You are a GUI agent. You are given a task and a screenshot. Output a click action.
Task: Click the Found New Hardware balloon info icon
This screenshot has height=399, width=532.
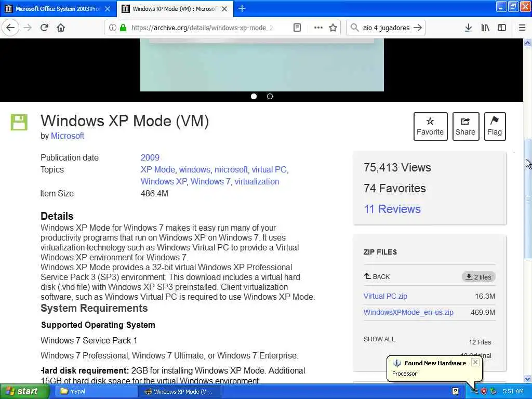click(397, 363)
